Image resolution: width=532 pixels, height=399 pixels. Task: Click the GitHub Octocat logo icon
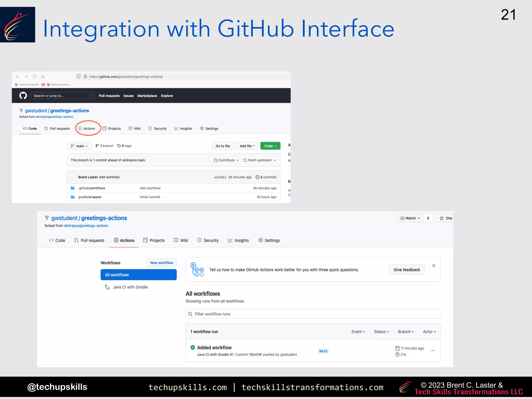pos(23,96)
